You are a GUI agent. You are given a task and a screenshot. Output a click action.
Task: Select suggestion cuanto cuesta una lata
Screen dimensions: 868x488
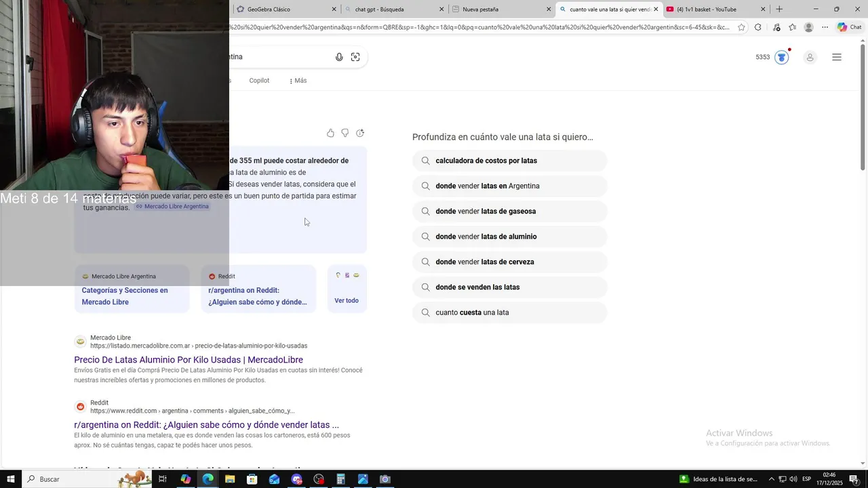509,312
